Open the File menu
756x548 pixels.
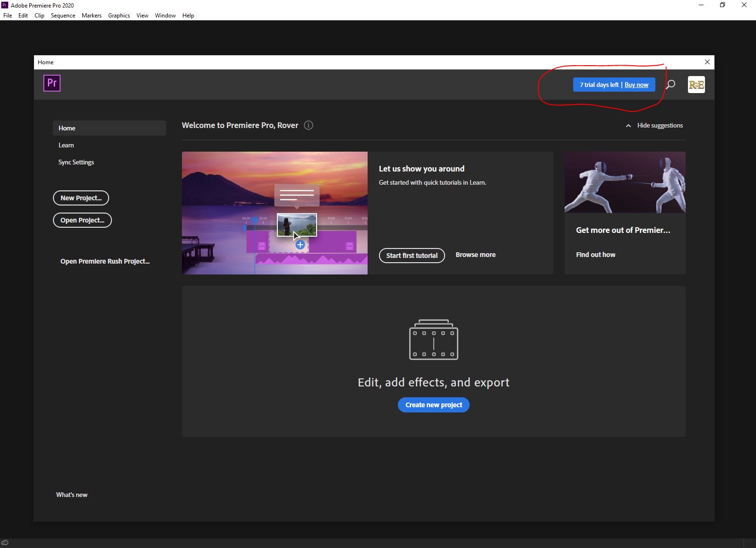point(8,16)
